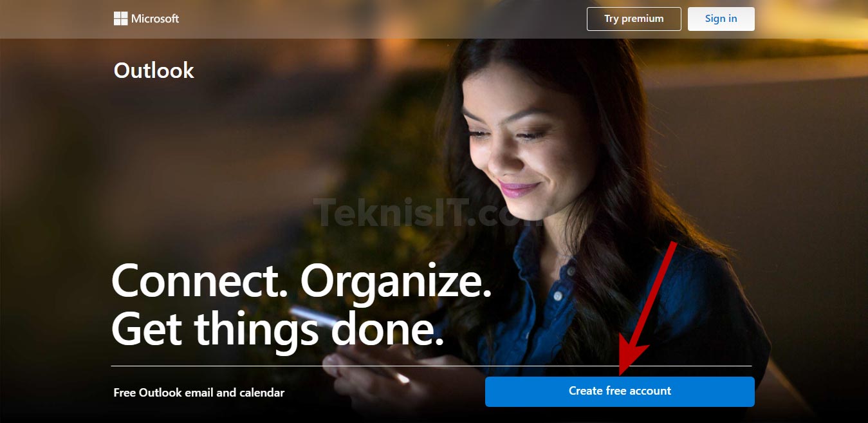The width and height of the screenshot is (868, 423).
Task: Click Free Outlook email and calendar text
Action: pyautogui.click(x=199, y=392)
